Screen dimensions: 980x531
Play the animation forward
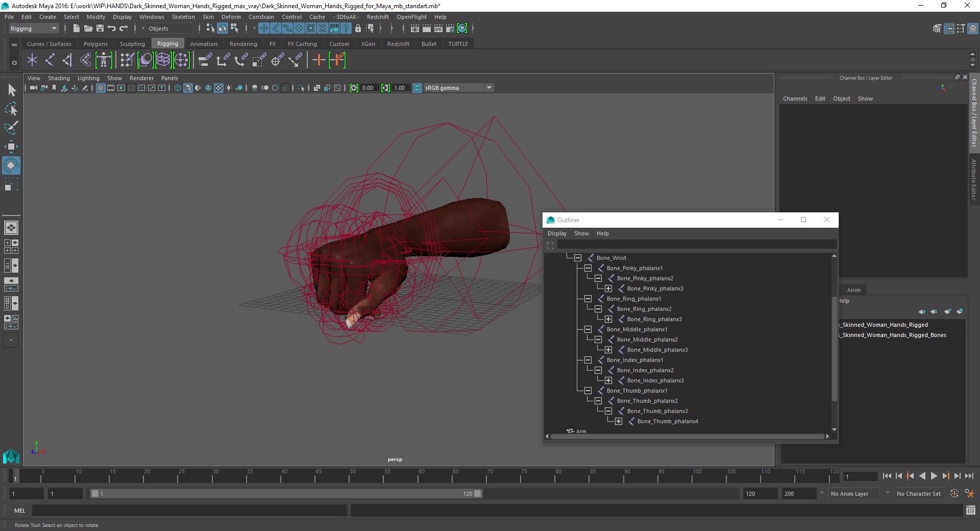click(x=934, y=476)
